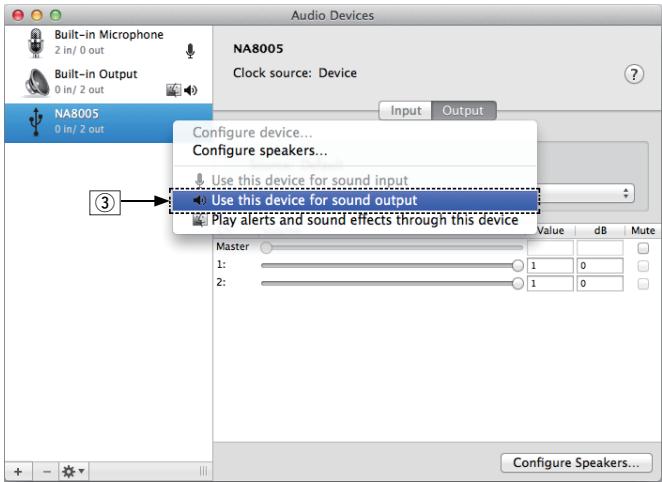Click the channel 2 volume slider knob

pos(518,283)
